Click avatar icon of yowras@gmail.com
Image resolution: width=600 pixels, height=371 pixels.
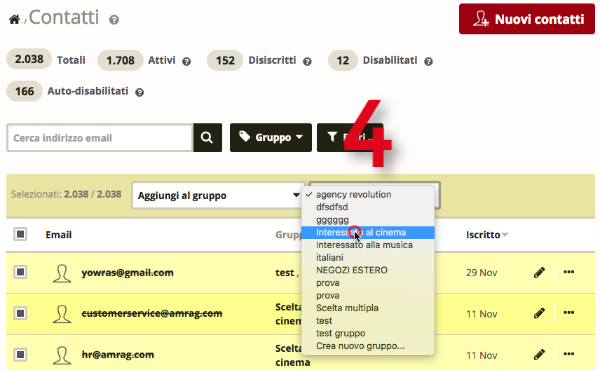pyautogui.click(x=62, y=273)
